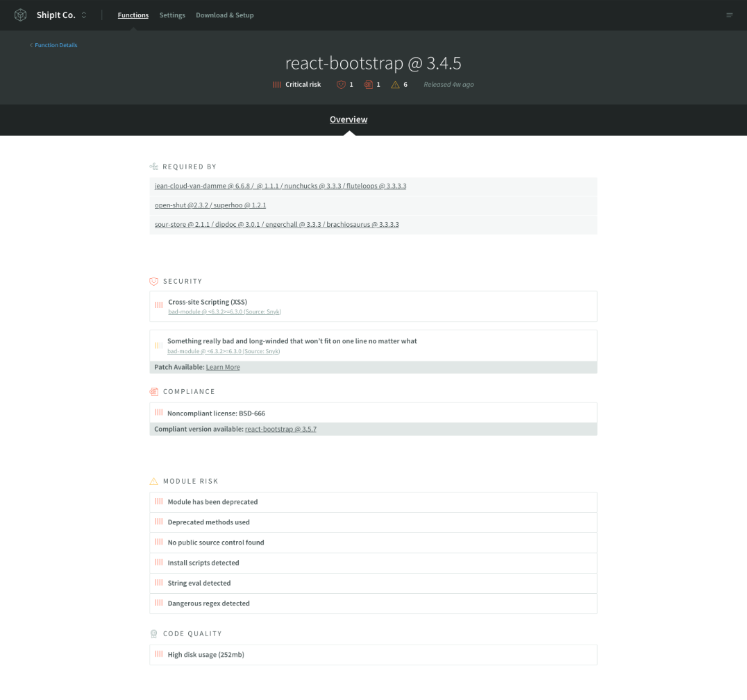Select the Overview tab
The width and height of the screenshot is (747, 700).
tap(349, 119)
